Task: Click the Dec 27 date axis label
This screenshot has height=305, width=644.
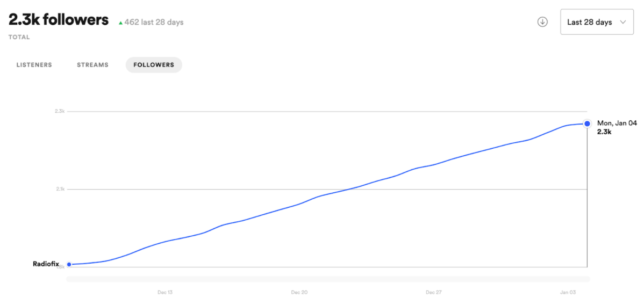Action: 433,293
